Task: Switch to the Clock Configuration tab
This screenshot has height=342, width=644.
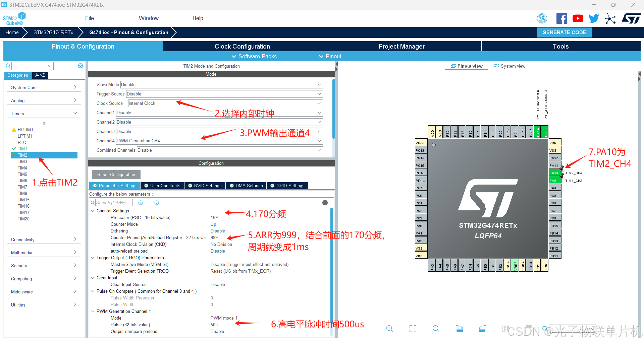Action: pyautogui.click(x=242, y=46)
